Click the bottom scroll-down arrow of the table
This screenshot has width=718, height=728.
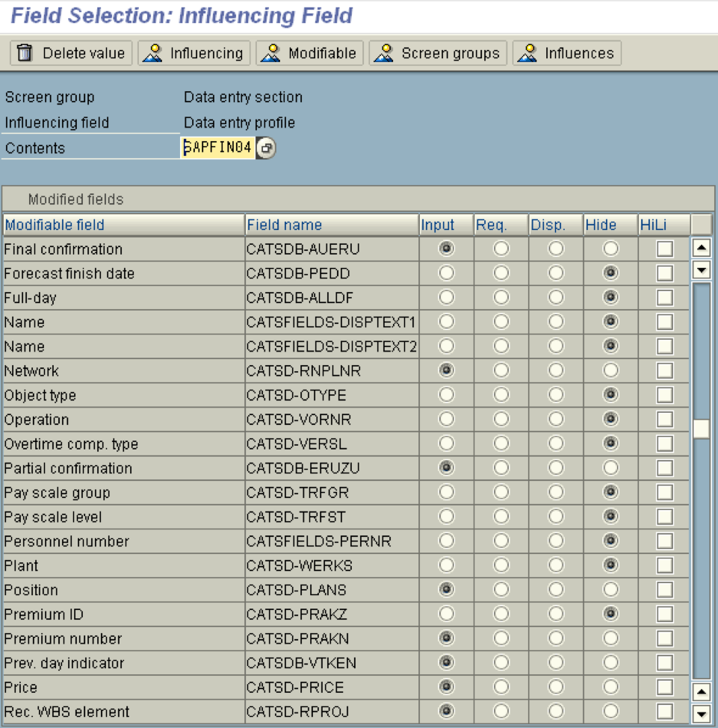[701, 713]
